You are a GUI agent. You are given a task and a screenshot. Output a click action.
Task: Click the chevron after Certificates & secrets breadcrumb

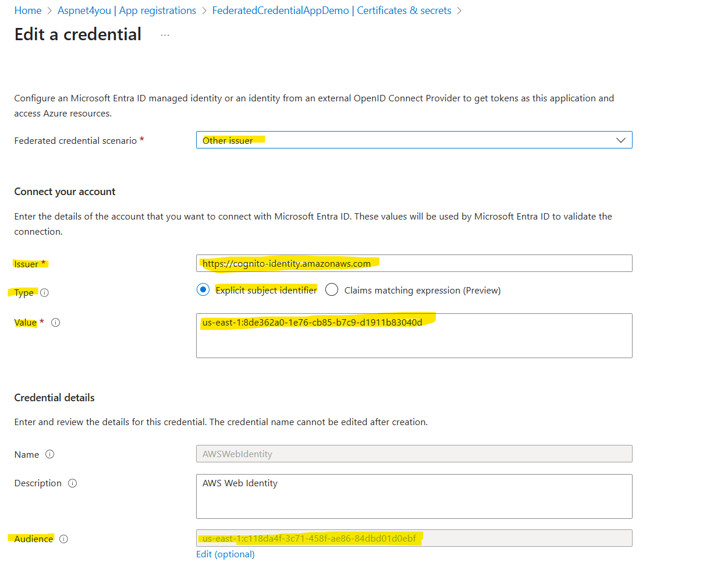(x=459, y=11)
